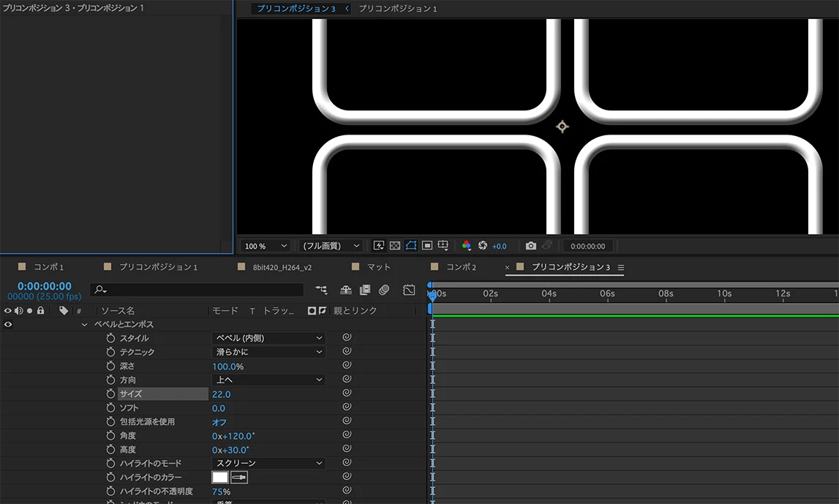Click the lock column header icon
This screenshot has width=839, height=504.
(x=40, y=310)
